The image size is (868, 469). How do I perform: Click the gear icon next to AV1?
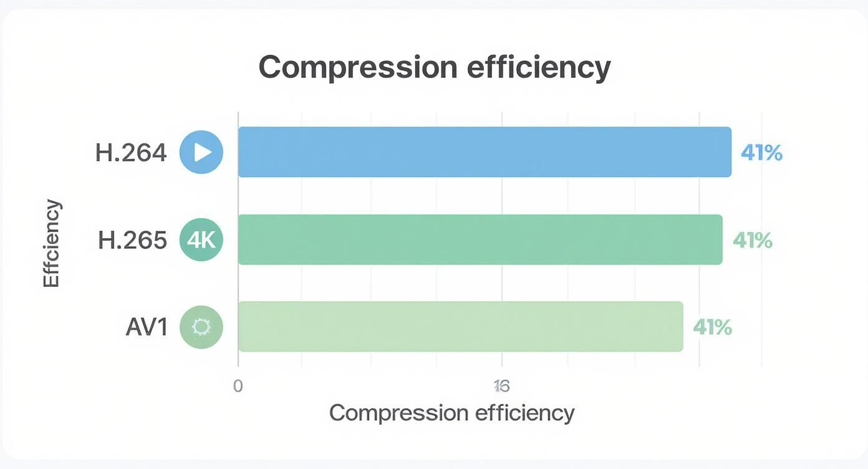[x=201, y=327]
